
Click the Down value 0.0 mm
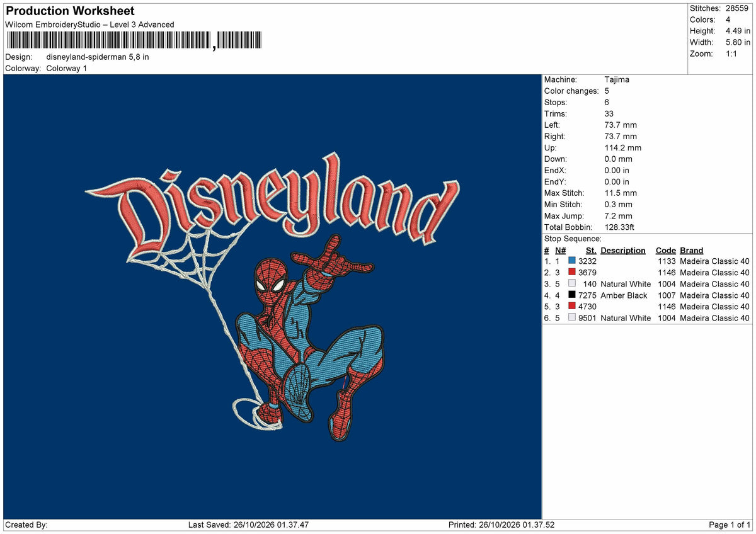(x=618, y=159)
